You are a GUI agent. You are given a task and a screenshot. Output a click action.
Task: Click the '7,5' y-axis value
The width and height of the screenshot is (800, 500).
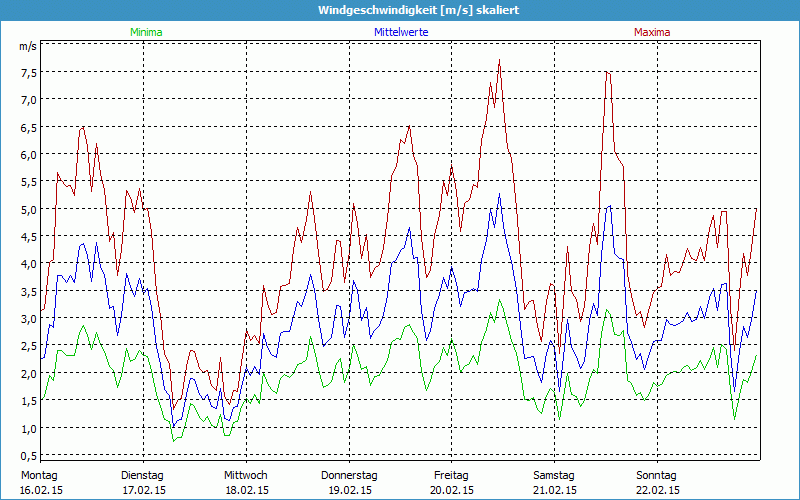[29, 72]
